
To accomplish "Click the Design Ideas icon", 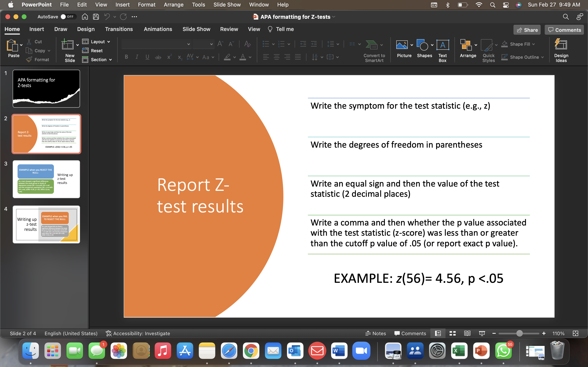I will pos(561,49).
